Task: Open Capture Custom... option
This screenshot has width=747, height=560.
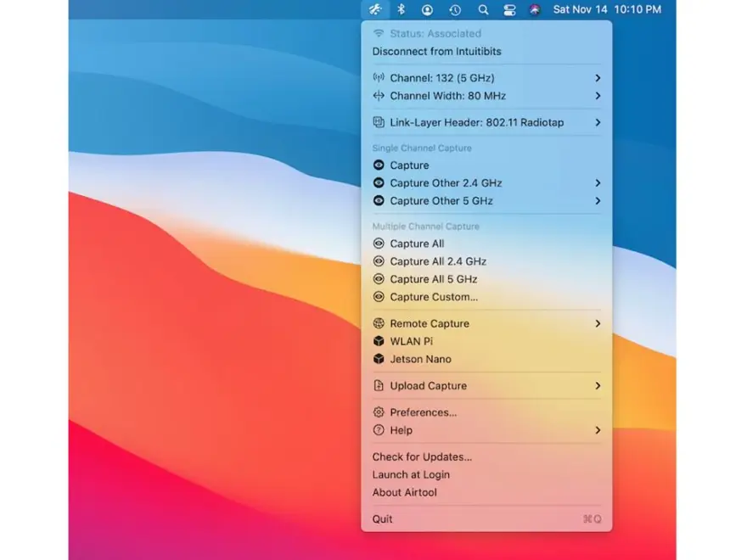Action: click(x=486, y=297)
